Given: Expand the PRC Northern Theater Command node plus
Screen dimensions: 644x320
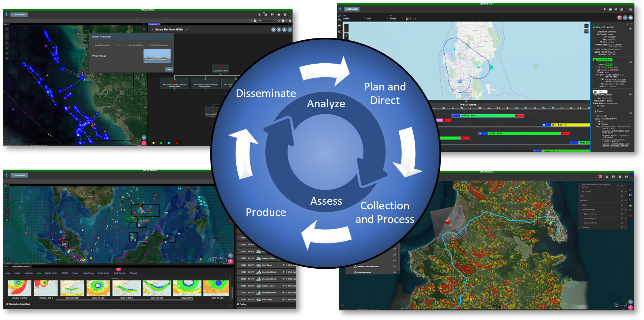Looking at the screenshot, I should [205, 89].
